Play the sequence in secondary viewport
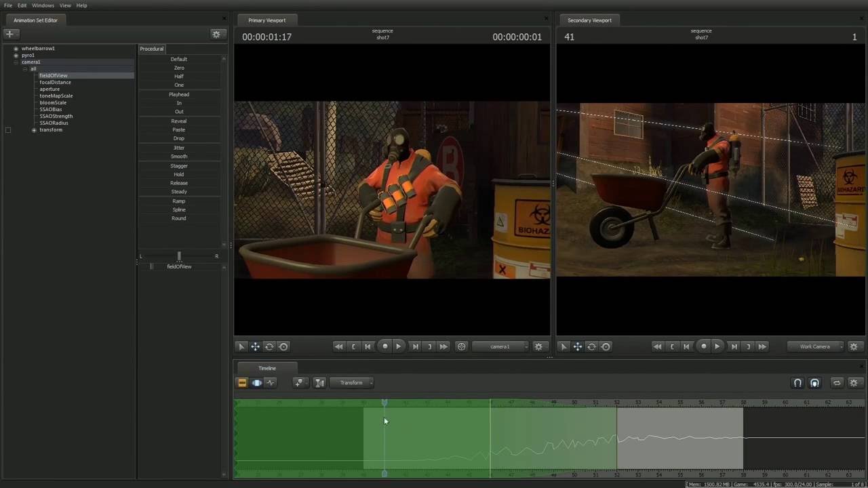 717,346
